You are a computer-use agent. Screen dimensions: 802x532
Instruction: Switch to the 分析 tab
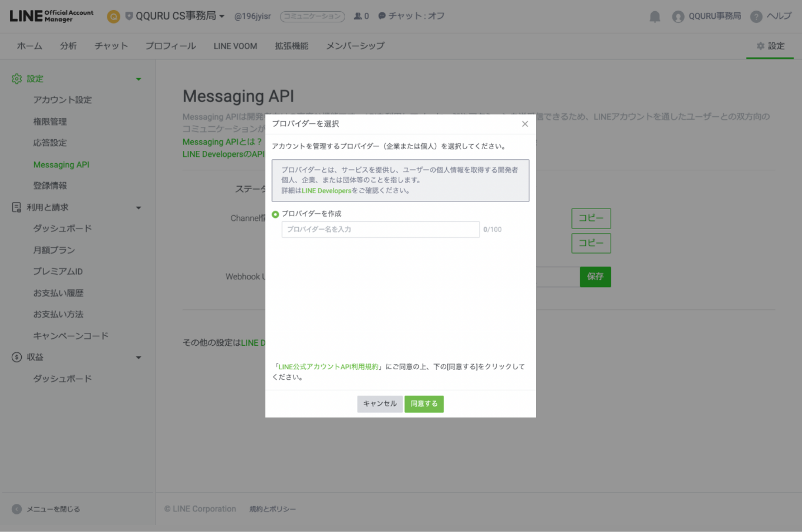pyautogui.click(x=68, y=46)
